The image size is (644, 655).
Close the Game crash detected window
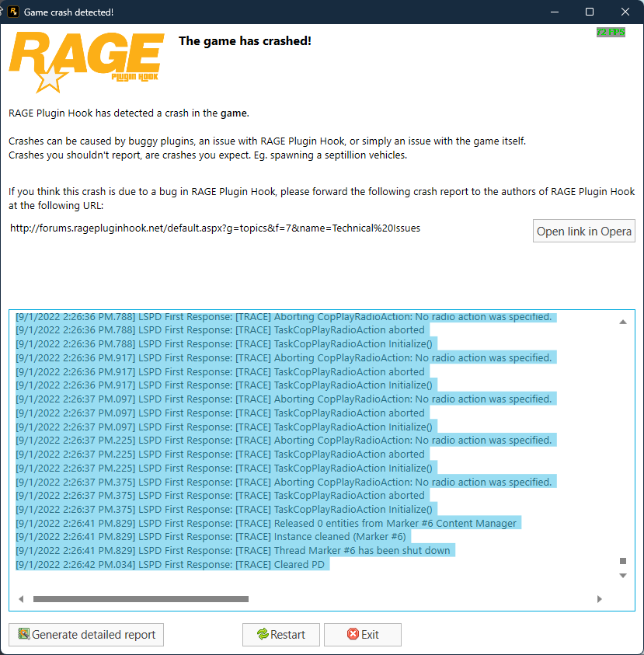(x=625, y=12)
